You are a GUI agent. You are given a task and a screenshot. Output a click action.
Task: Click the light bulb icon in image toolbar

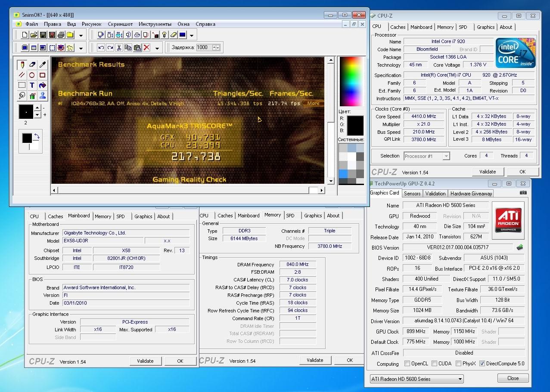pos(164,35)
